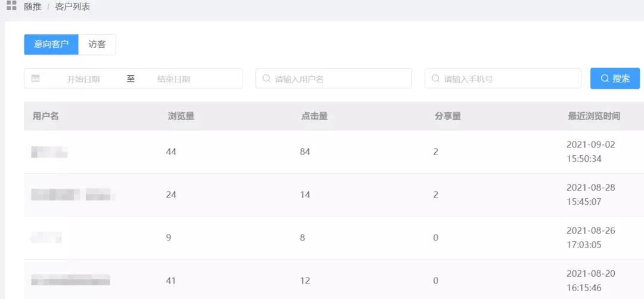Open the 开始日期 date picker

pyautogui.click(x=83, y=79)
